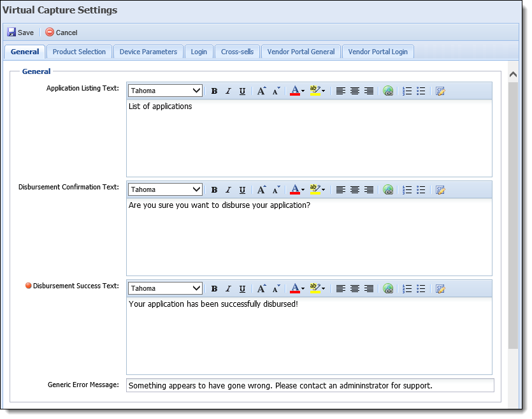
Task: Open the Vendor Portal General tab
Action: [x=301, y=52]
